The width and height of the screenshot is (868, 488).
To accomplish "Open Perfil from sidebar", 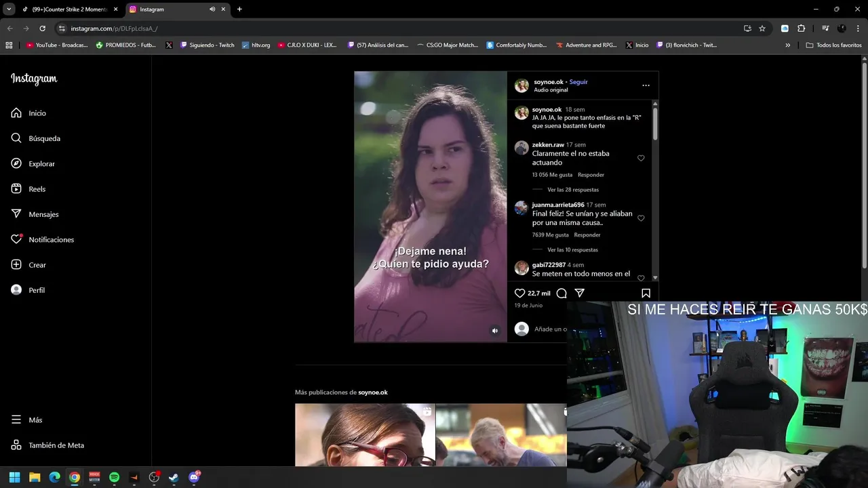I will pos(28,290).
